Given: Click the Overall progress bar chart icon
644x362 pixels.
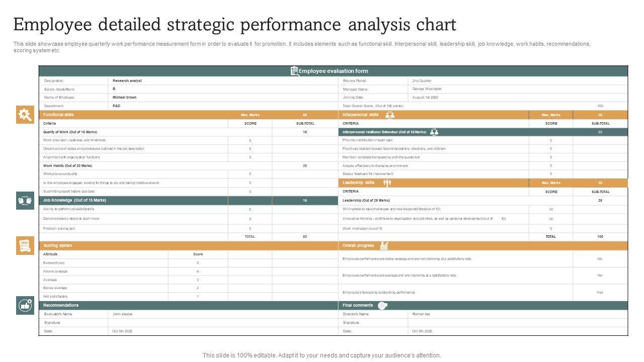Looking at the screenshot, I should [384, 245].
